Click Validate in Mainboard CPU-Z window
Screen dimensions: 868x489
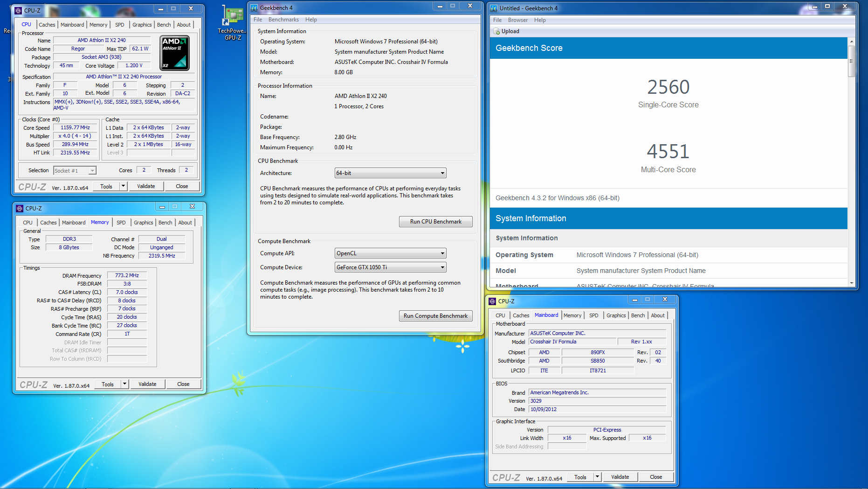(620, 477)
